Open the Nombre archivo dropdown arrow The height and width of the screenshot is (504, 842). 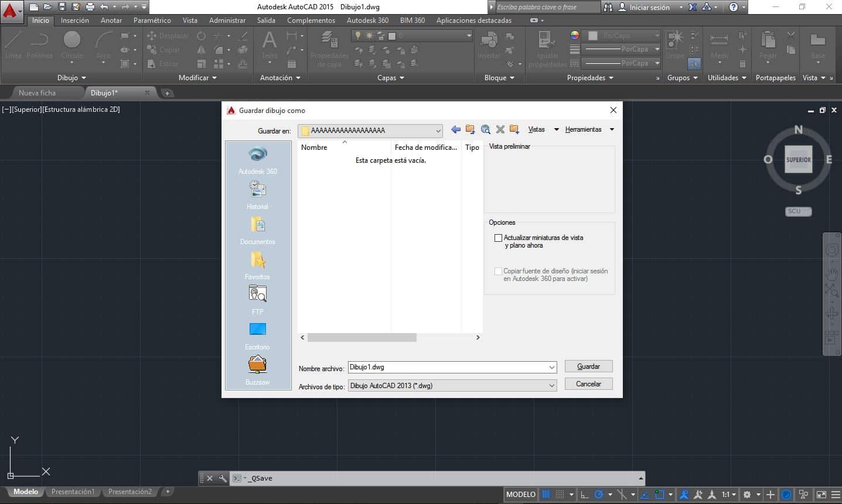[x=551, y=368]
